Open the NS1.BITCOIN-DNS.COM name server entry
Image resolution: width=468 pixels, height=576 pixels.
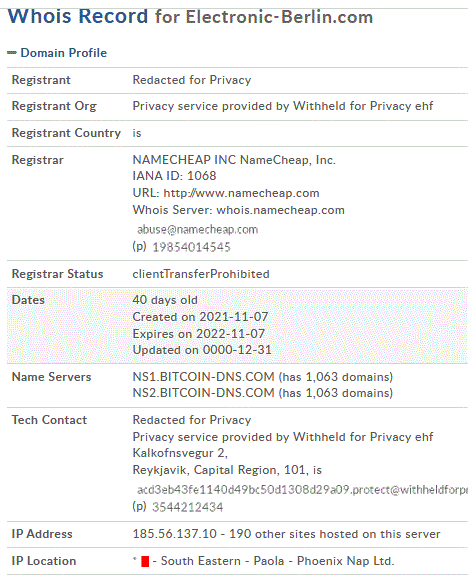203,377
